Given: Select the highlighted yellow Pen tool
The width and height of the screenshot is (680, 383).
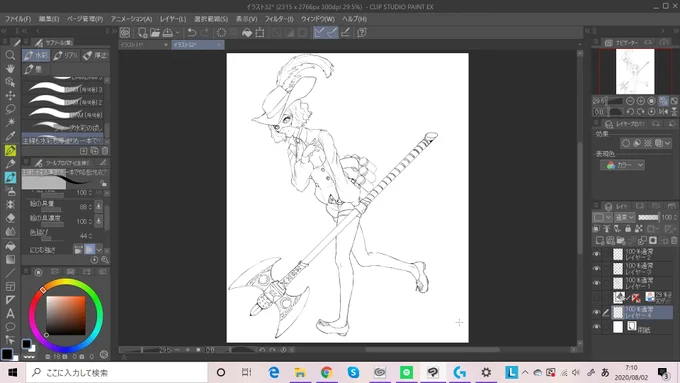Looking at the screenshot, I should tap(10, 150).
